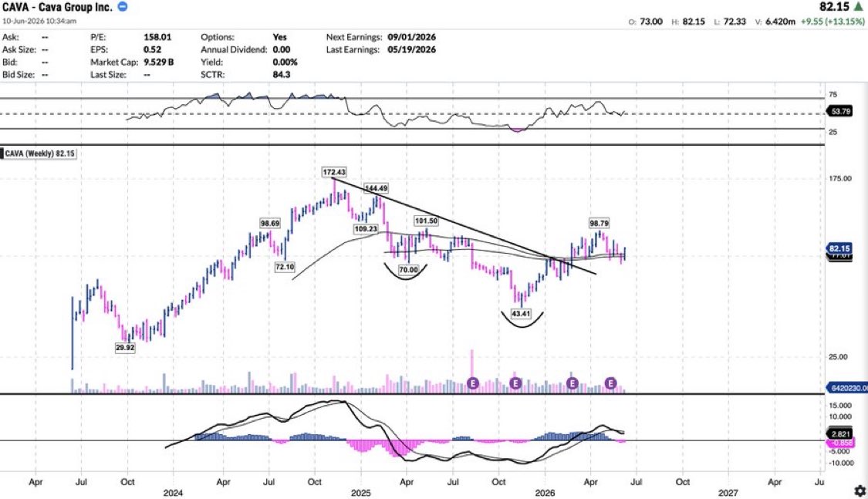This screenshot has width=868, height=499.
Task: Click the large 82.15 last price at top right
Action: point(834,7)
